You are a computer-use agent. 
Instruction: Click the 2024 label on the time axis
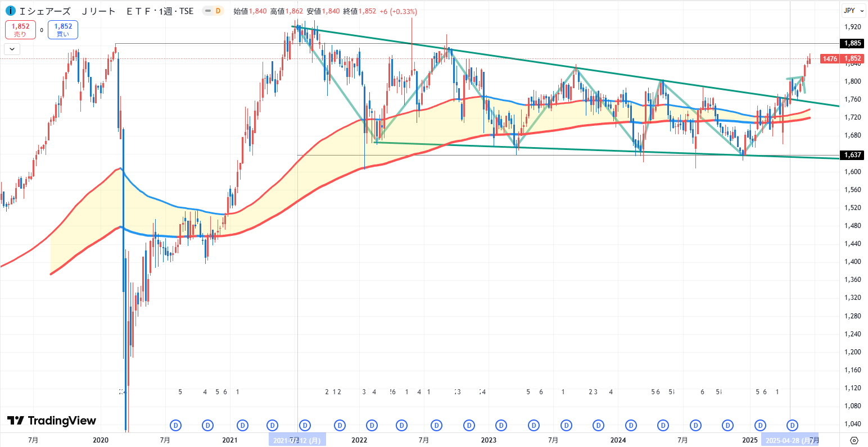pos(618,440)
